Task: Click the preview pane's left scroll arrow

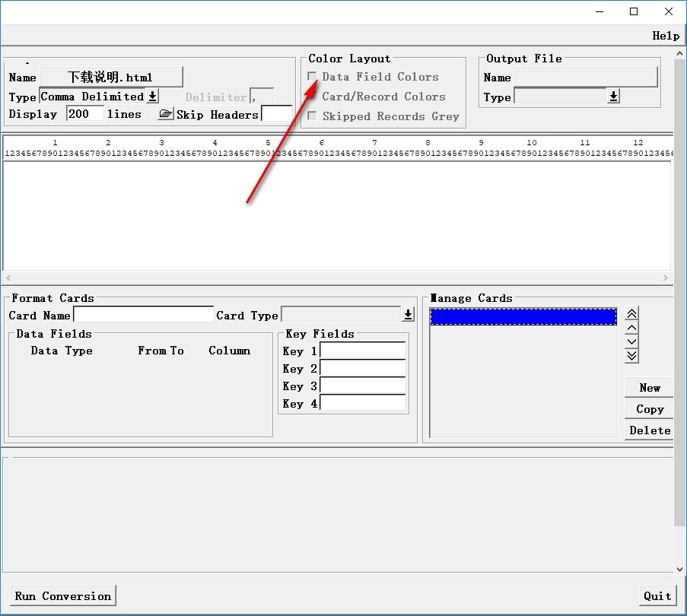Action: click(x=8, y=278)
